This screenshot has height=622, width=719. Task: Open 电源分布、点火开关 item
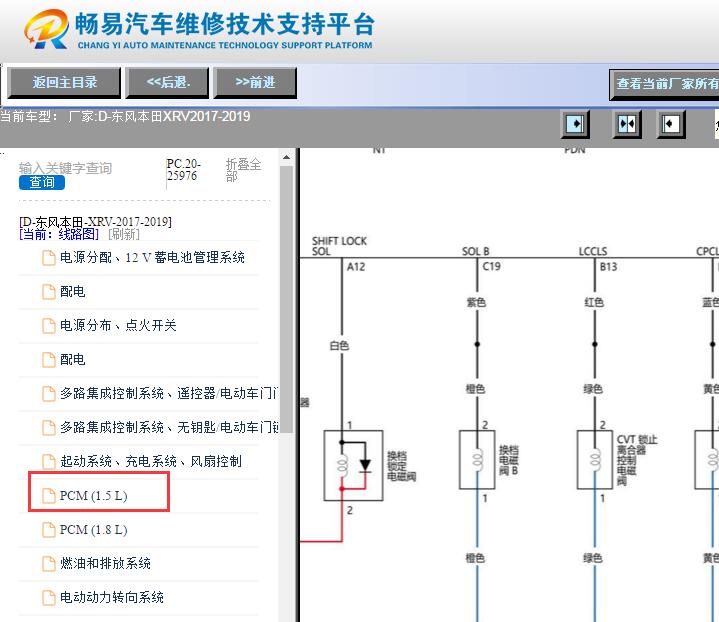tap(118, 326)
